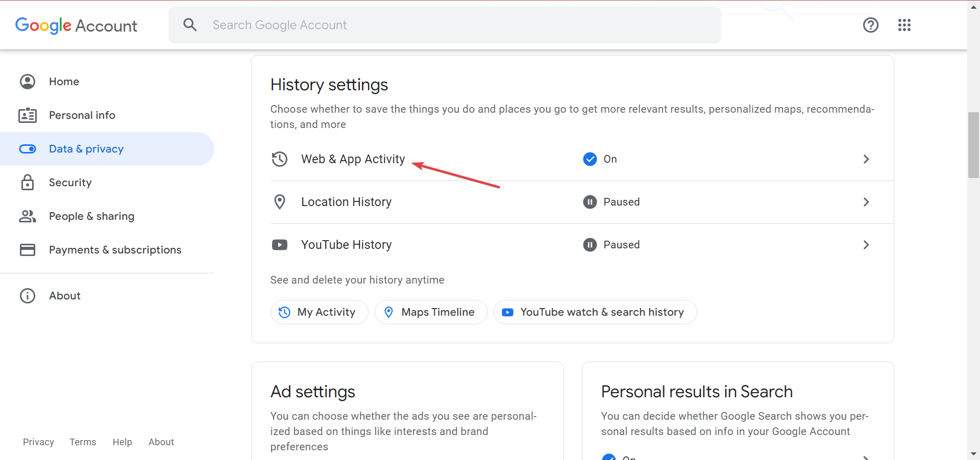Follow the Help footer link
Viewport: 980px width, 460px height.
[122, 442]
